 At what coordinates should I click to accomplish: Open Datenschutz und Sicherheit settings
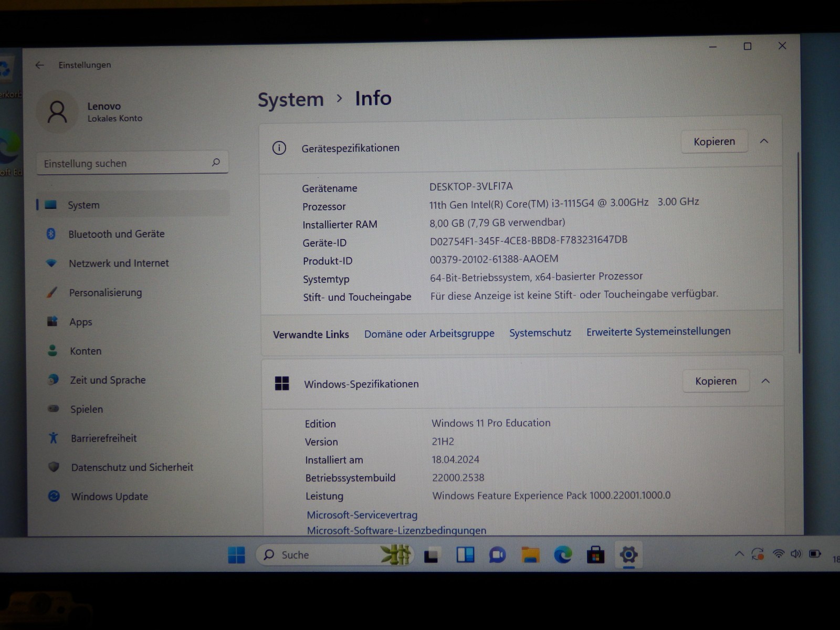[x=132, y=467]
